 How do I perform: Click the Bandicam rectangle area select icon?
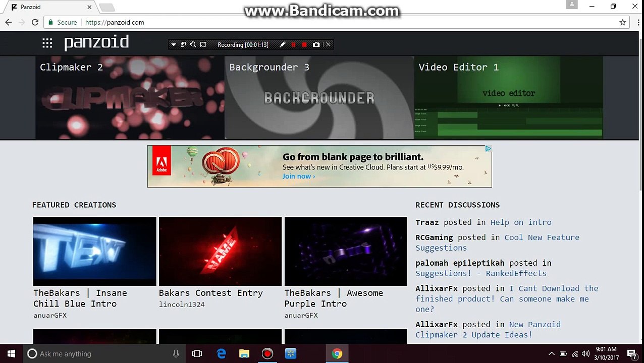(203, 45)
